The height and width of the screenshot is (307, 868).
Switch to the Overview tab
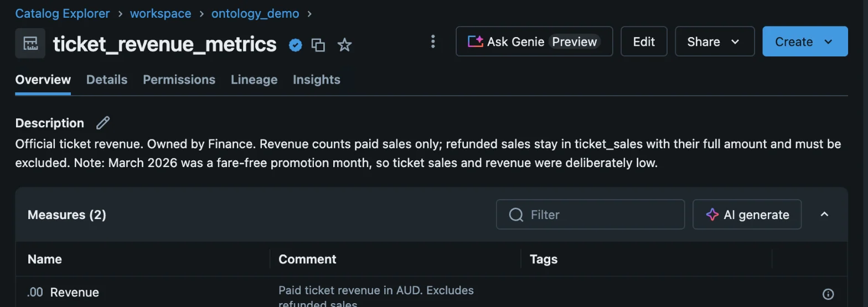pos(43,80)
